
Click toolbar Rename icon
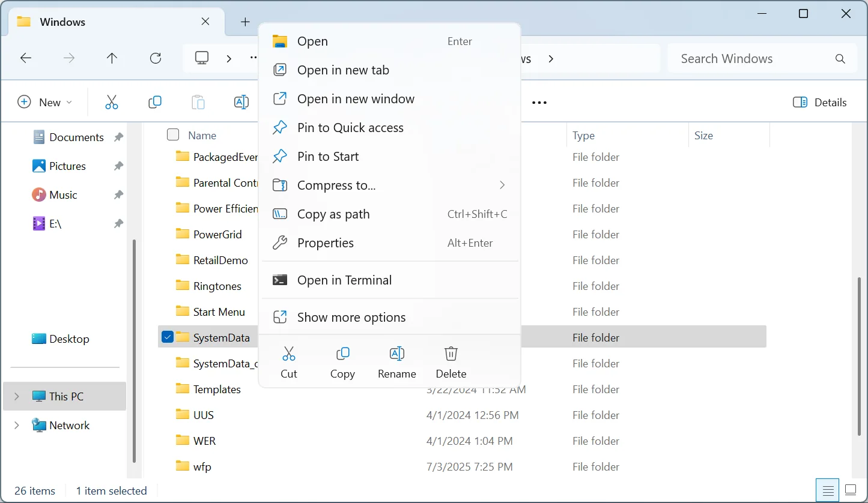[241, 102]
